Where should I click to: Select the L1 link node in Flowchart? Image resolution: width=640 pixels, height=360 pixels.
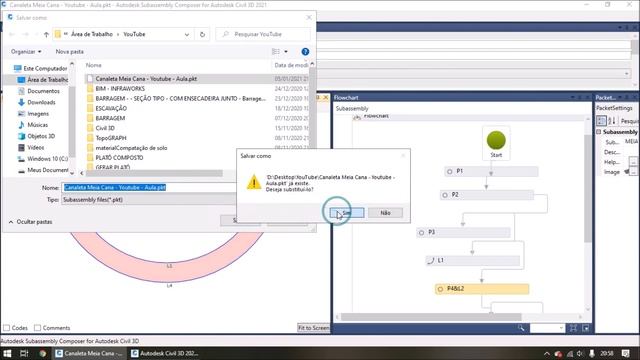coord(472,260)
